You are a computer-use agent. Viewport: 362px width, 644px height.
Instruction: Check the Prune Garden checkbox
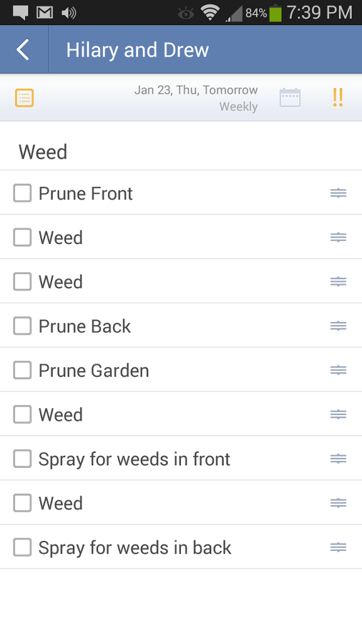coord(22,370)
